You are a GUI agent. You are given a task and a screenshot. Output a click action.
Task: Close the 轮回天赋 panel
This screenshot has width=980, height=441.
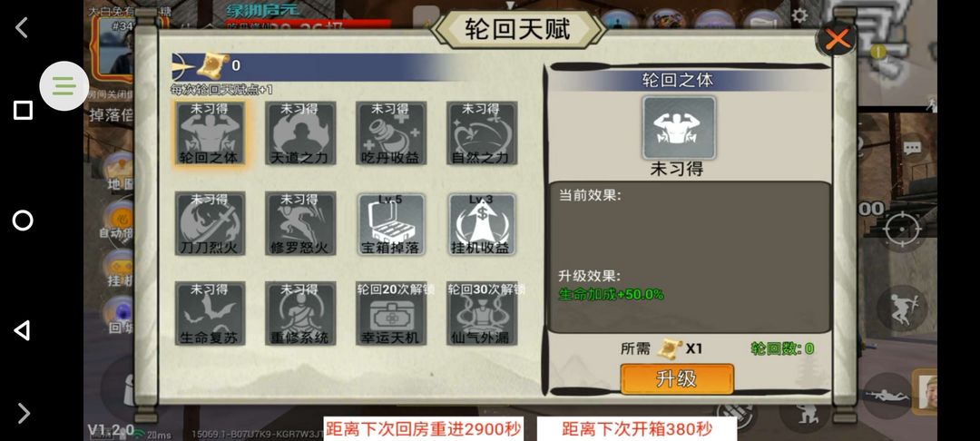point(837,39)
